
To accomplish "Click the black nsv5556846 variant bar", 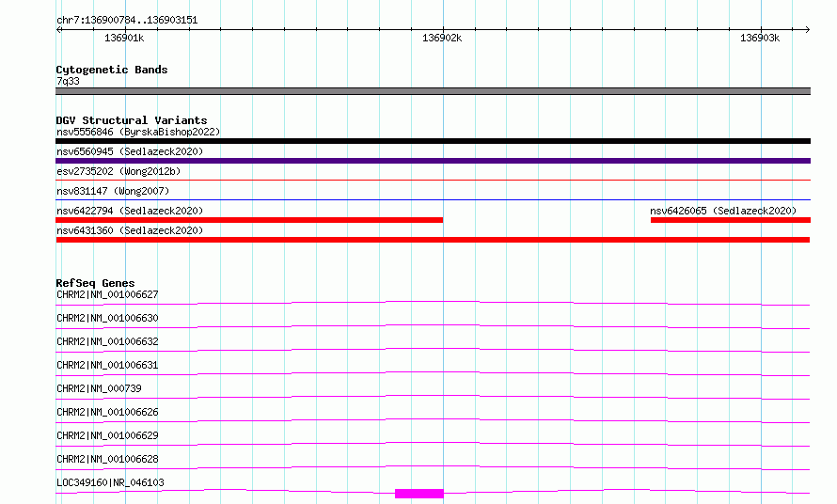I will (x=433, y=141).
